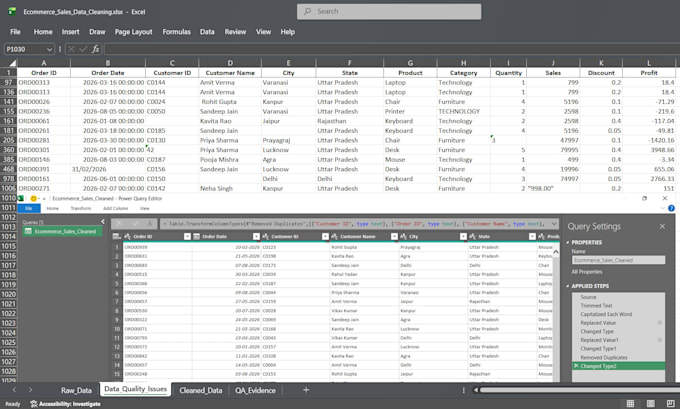Open the Page Layout ribbon tab
The height and width of the screenshot is (409, 680).
[x=134, y=32]
